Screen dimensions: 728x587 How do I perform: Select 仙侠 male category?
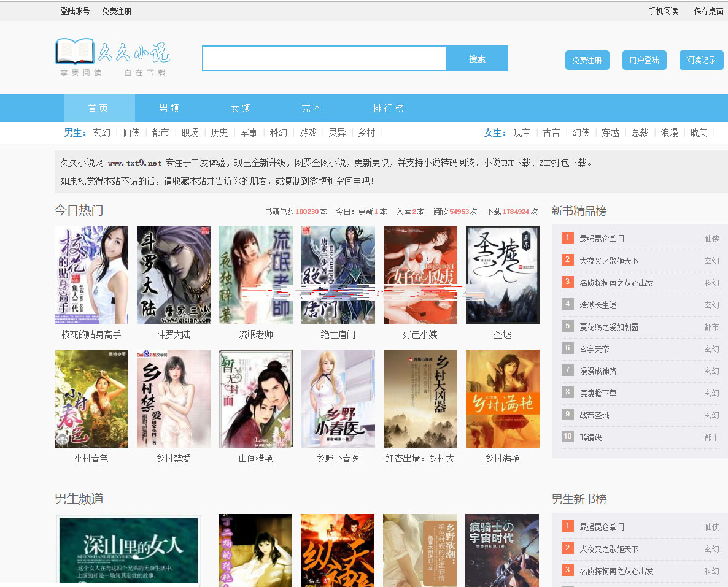coord(131,132)
